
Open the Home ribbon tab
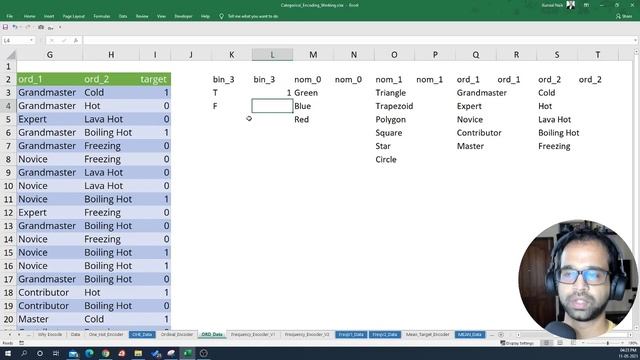coord(29,16)
